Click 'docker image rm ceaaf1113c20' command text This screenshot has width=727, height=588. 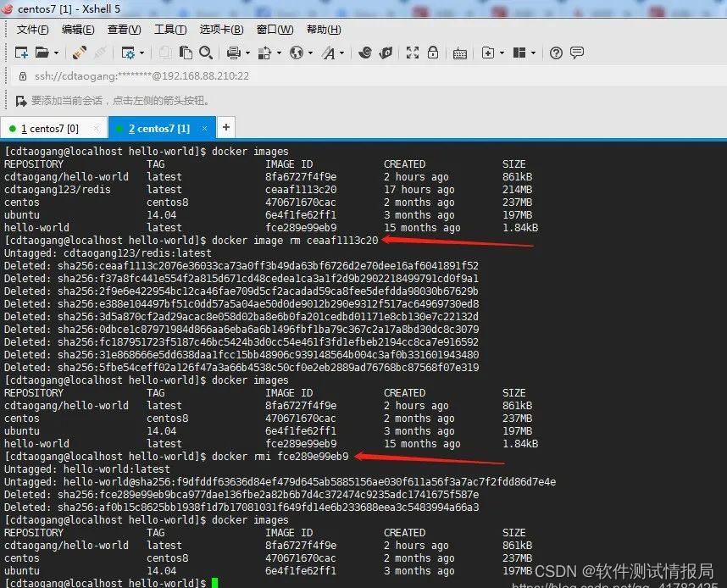295,241
